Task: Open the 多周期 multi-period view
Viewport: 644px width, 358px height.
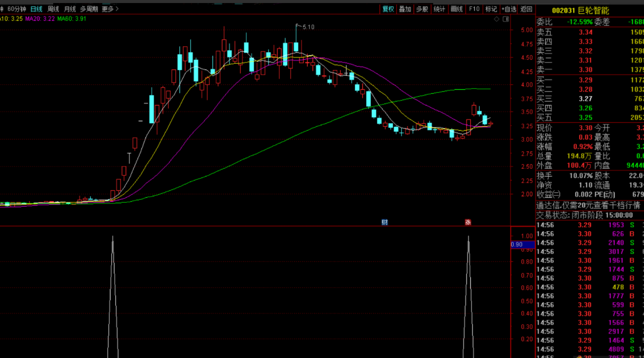Action: point(89,9)
